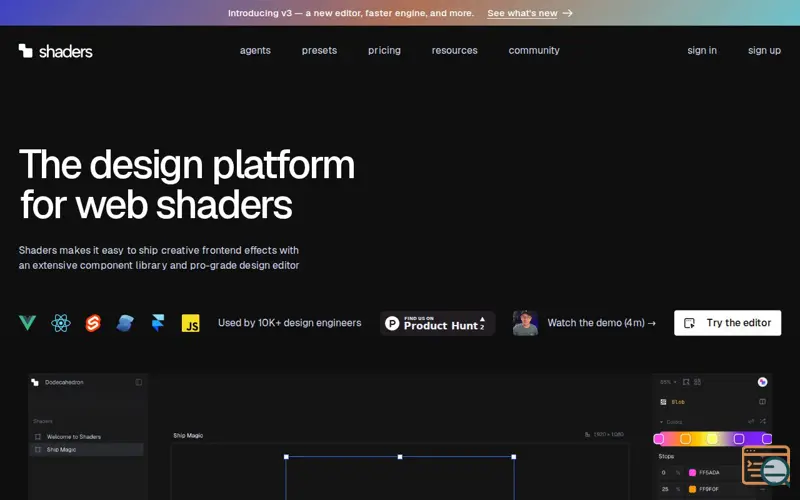Open the See what's new link
This screenshot has height=500, width=800.
(522, 13)
